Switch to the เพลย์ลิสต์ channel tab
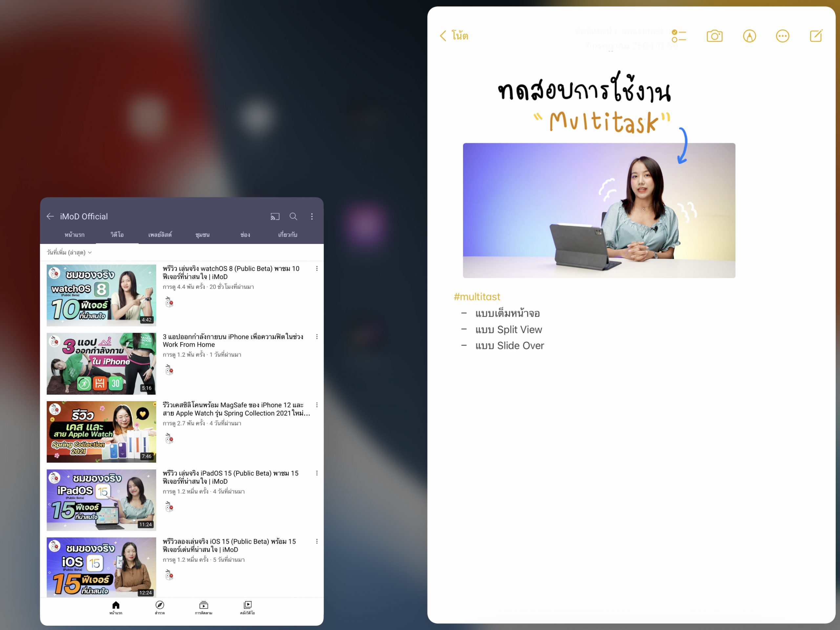The image size is (840, 630). point(160,235)
